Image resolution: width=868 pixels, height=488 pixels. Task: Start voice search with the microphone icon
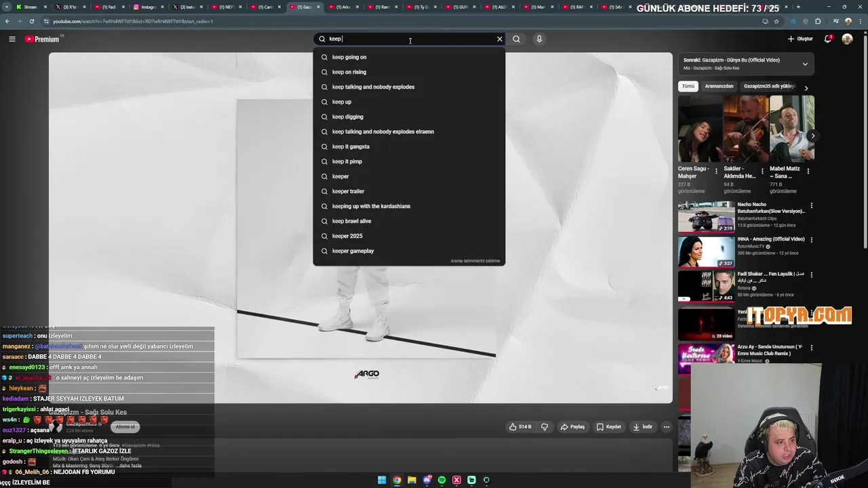click(x=539, y=39)
